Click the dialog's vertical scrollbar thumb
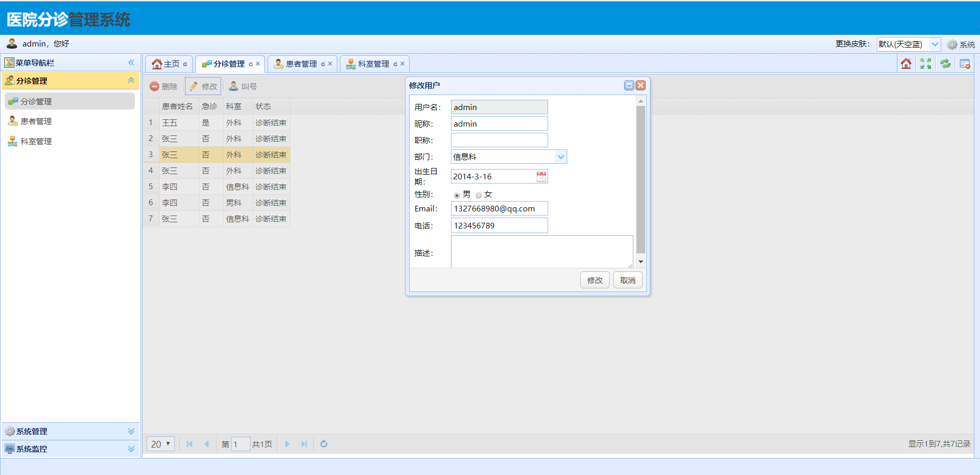The width and height of the screenshot is (980, 475). click(x=641, y=180)
